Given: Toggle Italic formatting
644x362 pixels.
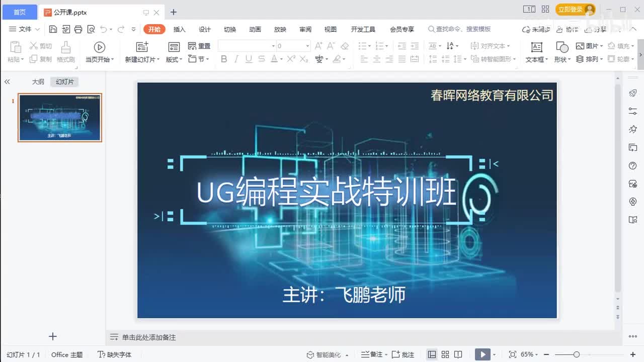Looking at the screenshot, I should (x=236, y=59).
